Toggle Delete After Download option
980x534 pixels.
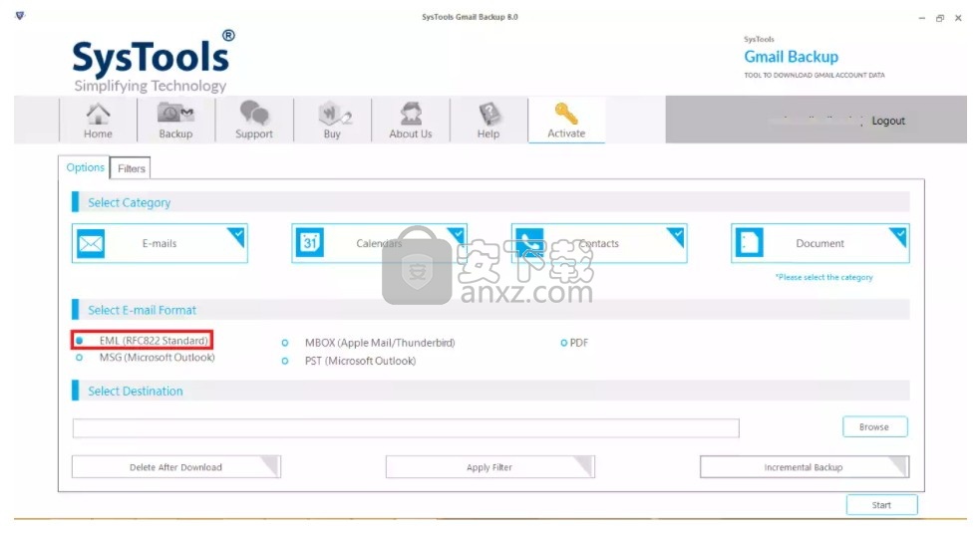(x=176, y=466)
